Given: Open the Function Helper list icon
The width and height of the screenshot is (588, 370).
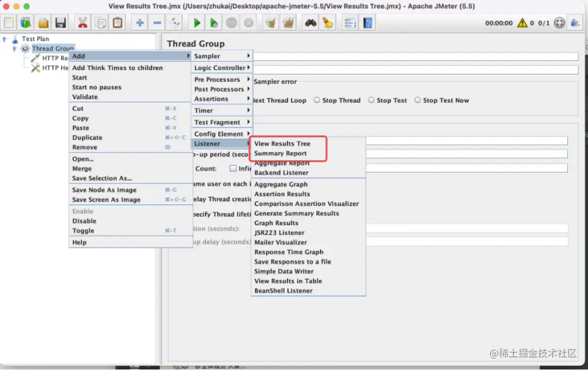Looking at the screenshot, I should pyautogui.click(x=350, y=23).
